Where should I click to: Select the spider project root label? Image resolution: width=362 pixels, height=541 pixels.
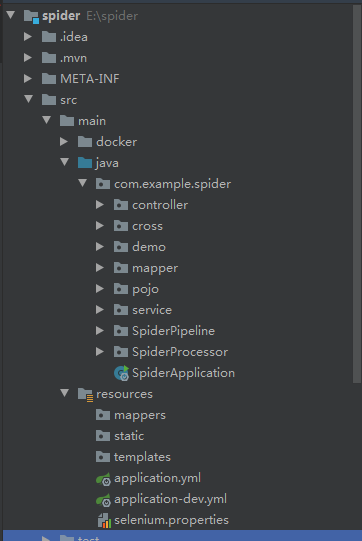pyautogui.click(x=61, y=16)
